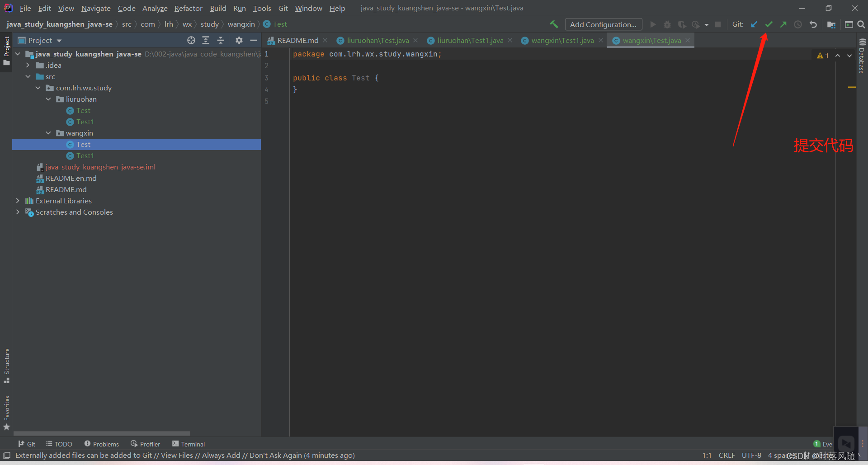
Task: Open Project panel settings gear
Action: tap(239, 40)
